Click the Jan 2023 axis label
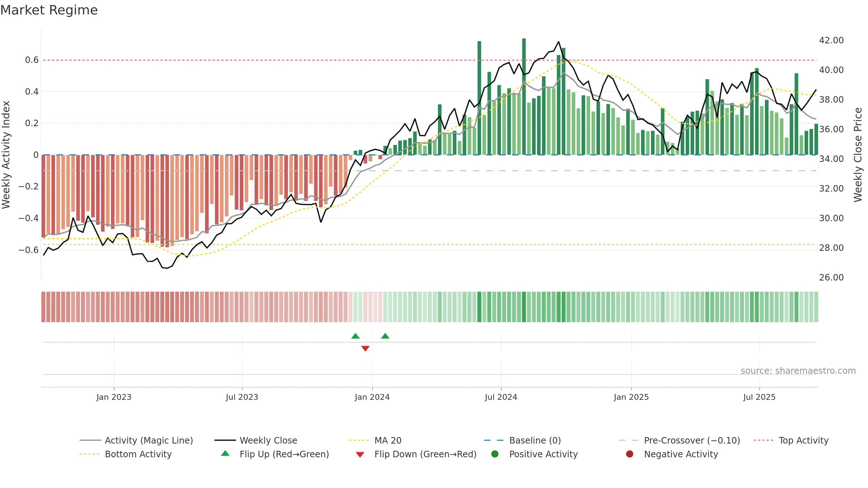The image size is (868, 488). click(x=114, y=397)
